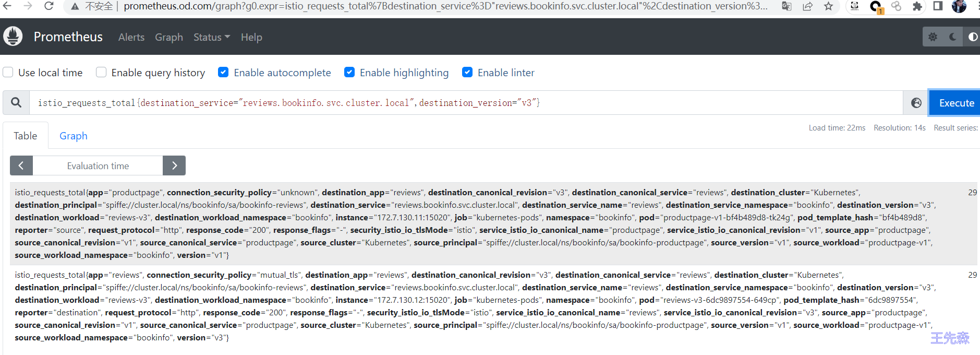Screen dimensions: 980x355
Task: Uncheck Enable linter checkbox
Action: pos(467,73)
